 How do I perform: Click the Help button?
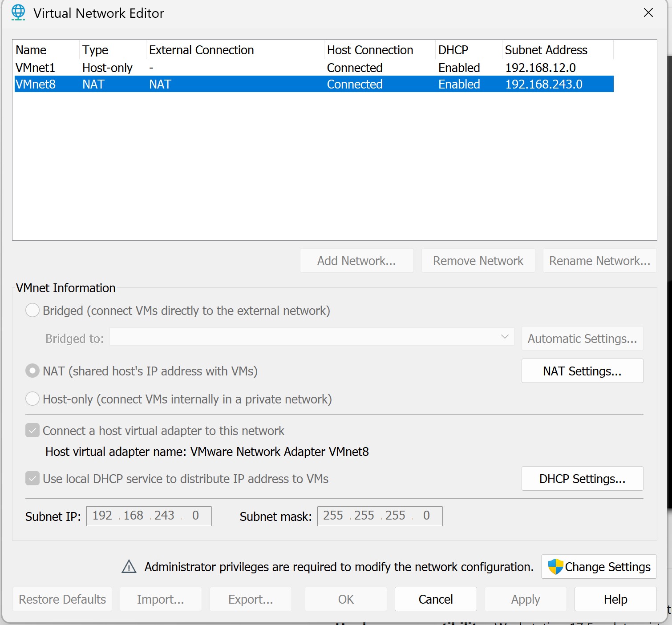click(615, 599)
